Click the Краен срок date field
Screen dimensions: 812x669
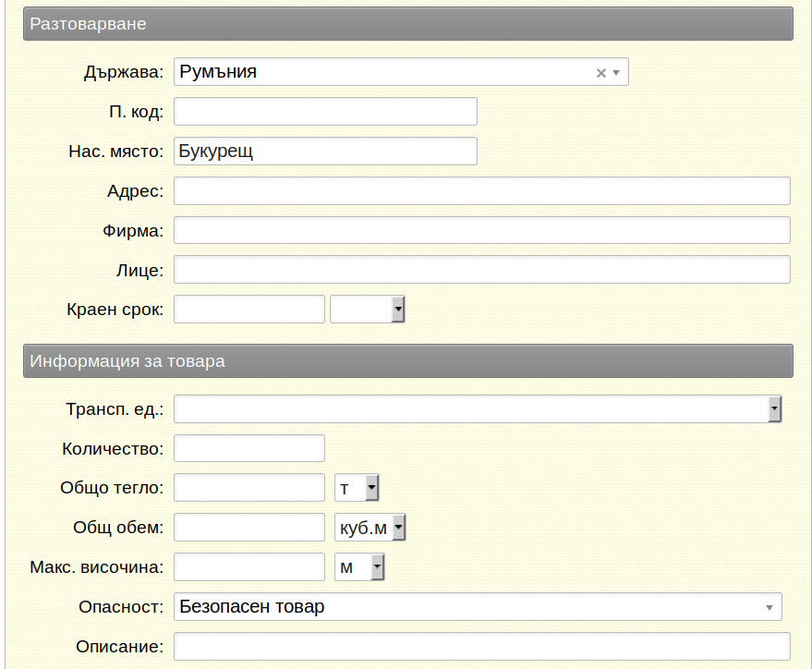(x=249, y=310)
